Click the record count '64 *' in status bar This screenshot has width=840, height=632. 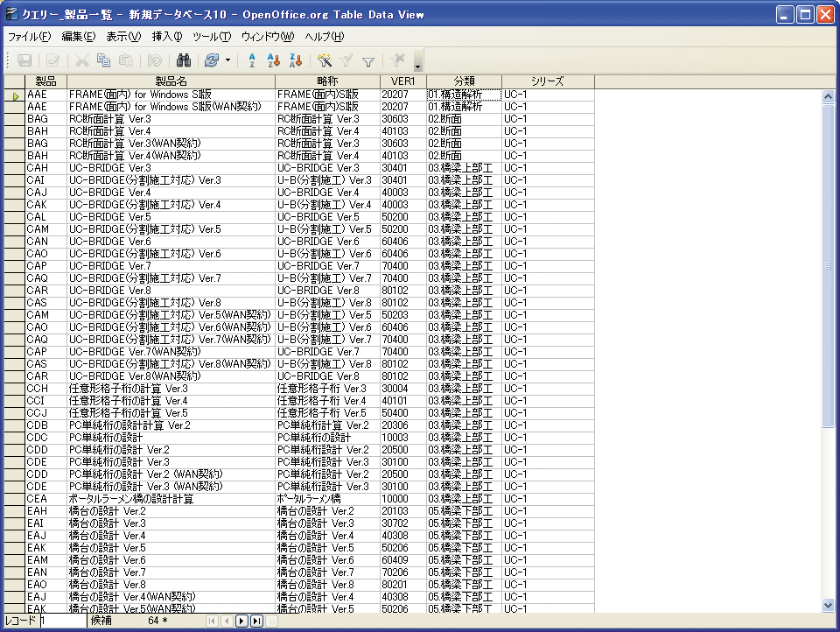tap(157, 621)
